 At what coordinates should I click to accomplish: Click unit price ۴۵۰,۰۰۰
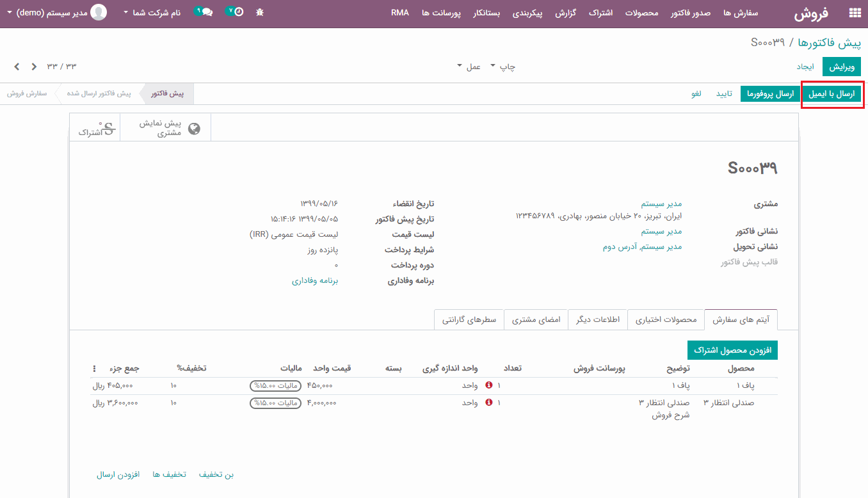point(319,385)
